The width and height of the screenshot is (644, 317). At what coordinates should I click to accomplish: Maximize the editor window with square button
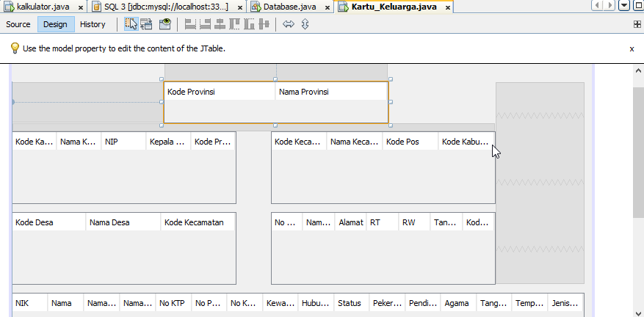(639, 5)
